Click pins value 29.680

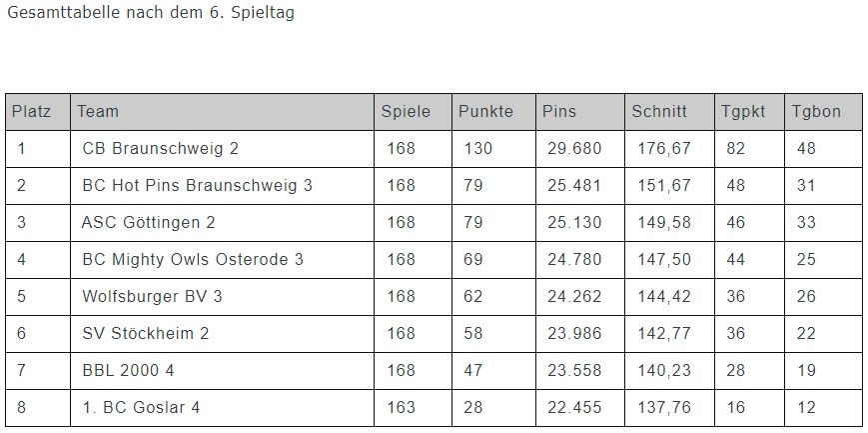(x=574, y=149)
